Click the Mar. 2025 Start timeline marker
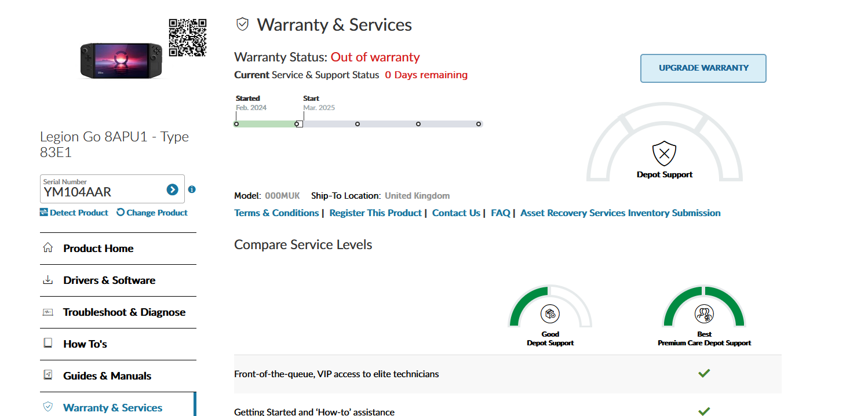 tap(298, 123)
